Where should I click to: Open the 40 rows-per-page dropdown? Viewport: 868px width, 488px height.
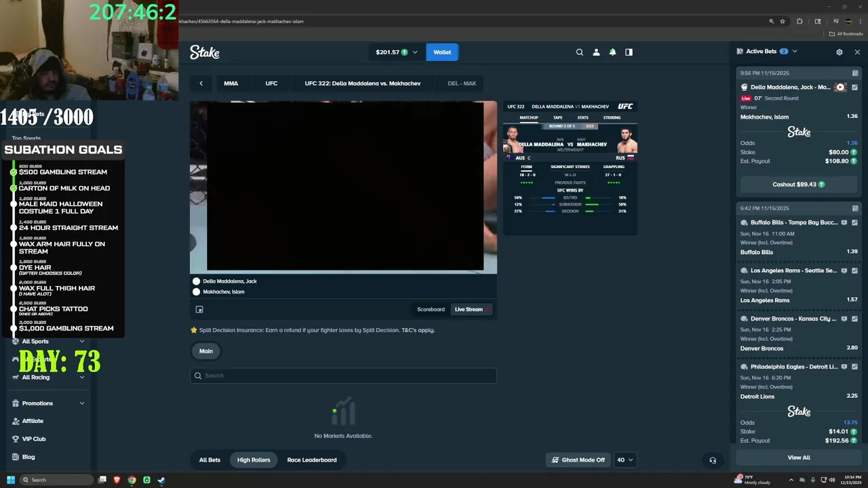pyautogui.click(x=625, y=460)
